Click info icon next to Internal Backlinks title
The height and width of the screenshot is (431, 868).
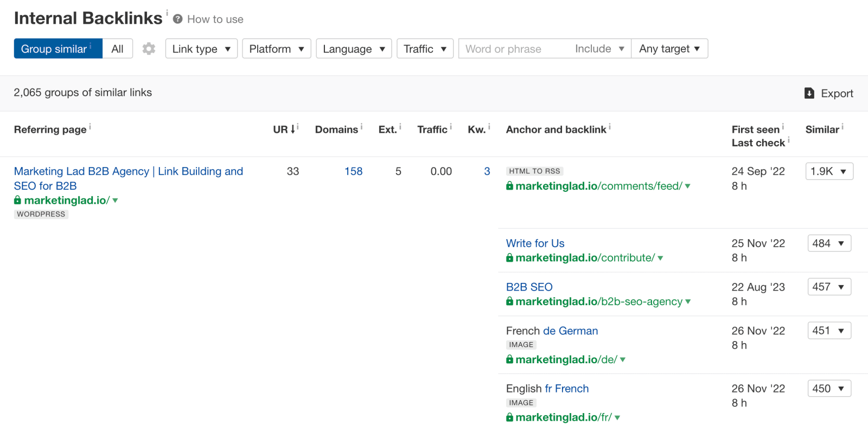[167, 12]
